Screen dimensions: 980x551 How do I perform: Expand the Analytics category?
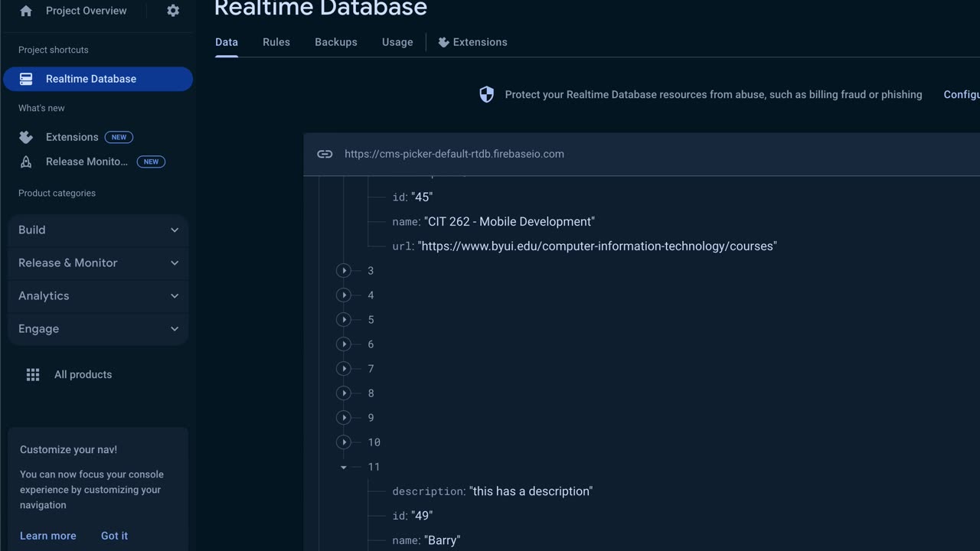pos(98,295)
